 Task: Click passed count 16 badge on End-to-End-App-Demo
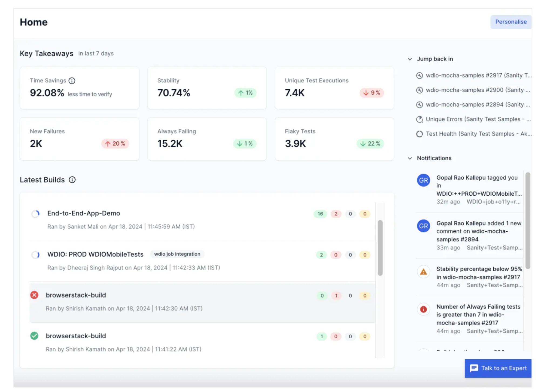pos(320,214)
